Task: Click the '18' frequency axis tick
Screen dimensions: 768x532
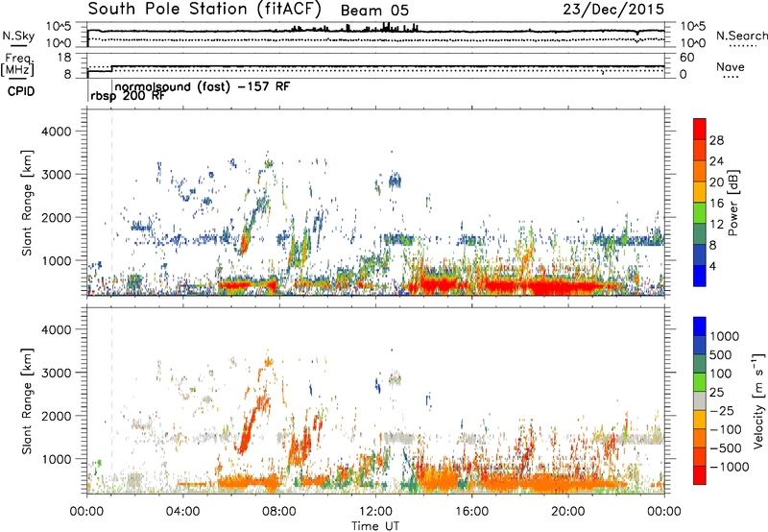Action: (63, 58)
